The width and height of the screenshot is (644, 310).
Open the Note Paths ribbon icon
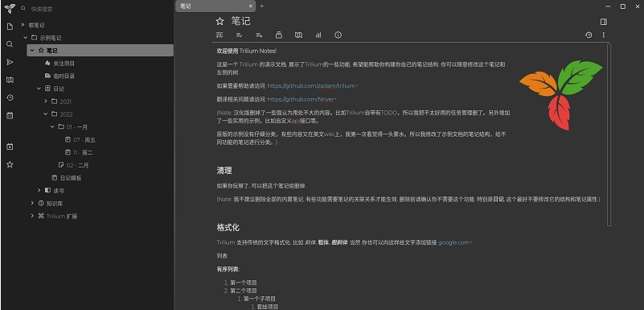tap(279, 35)
